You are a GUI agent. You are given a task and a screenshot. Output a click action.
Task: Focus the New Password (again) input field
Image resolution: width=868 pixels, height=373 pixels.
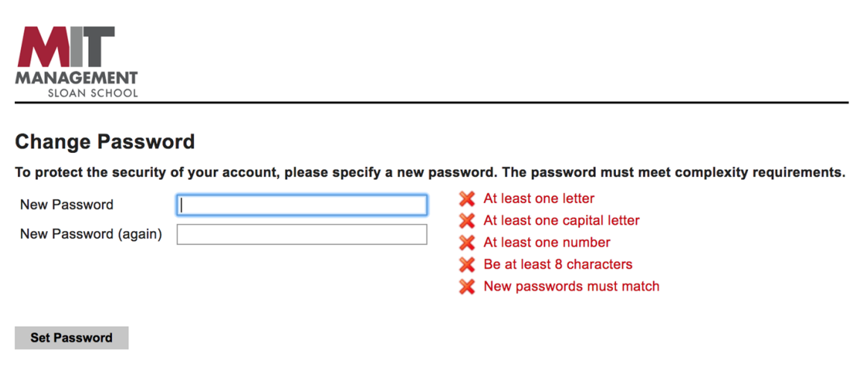tap(302, 234)
